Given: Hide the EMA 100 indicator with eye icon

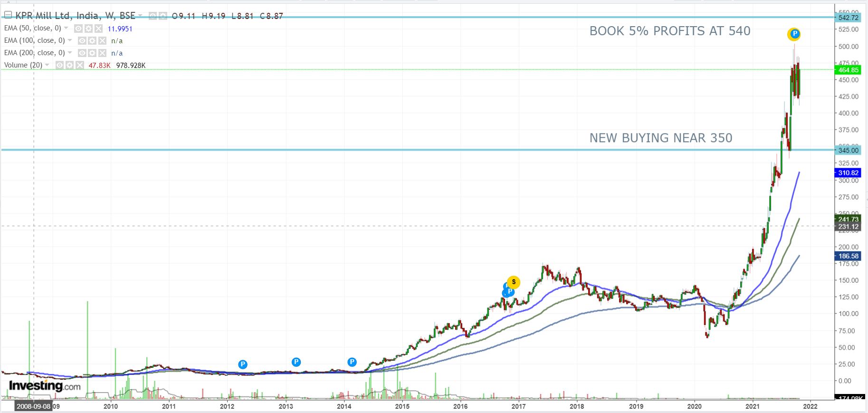Looking at the screenshot, I should coord(82,41).
